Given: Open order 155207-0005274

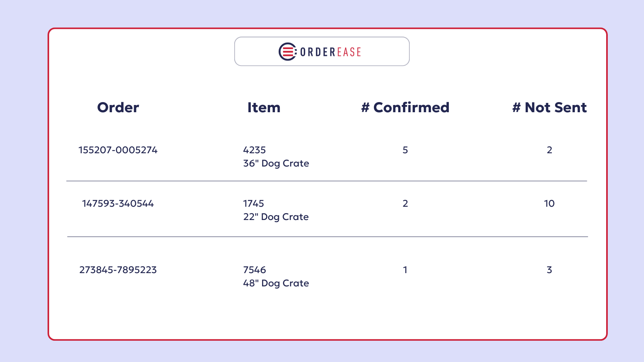Looking at the screenshot, I should [118, 150].
